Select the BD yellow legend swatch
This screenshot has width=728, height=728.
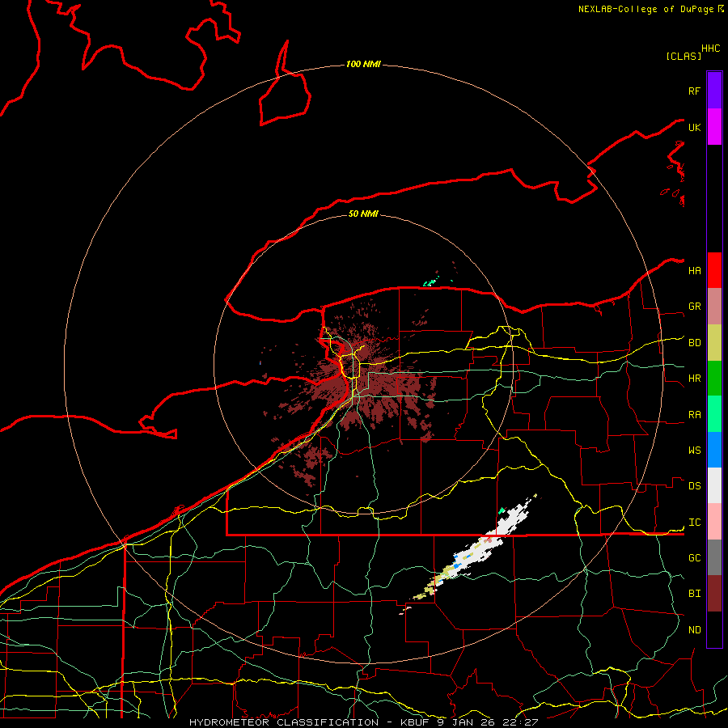[714, 343]
